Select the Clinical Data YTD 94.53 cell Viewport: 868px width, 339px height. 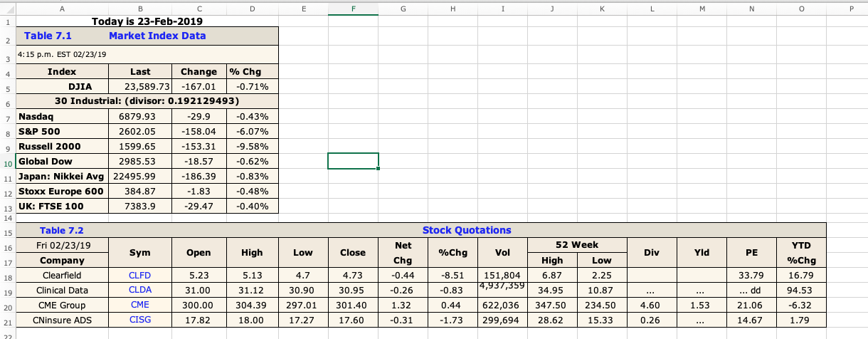tap(802, 291)
